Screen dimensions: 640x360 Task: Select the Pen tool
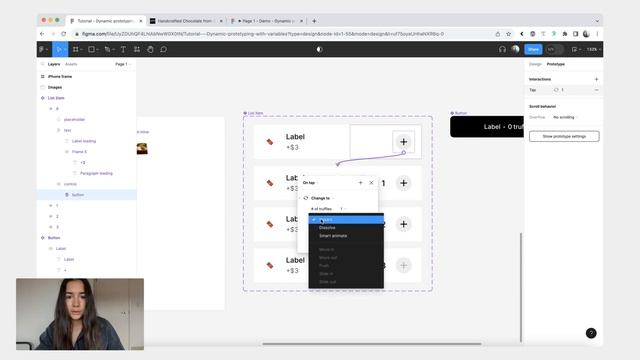click(x=108, y=49)
